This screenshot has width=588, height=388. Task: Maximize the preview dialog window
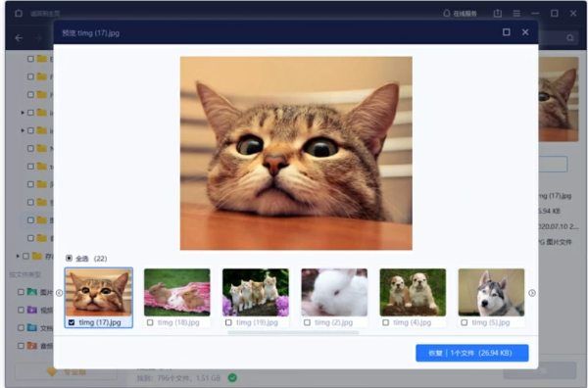click(507, 32)
